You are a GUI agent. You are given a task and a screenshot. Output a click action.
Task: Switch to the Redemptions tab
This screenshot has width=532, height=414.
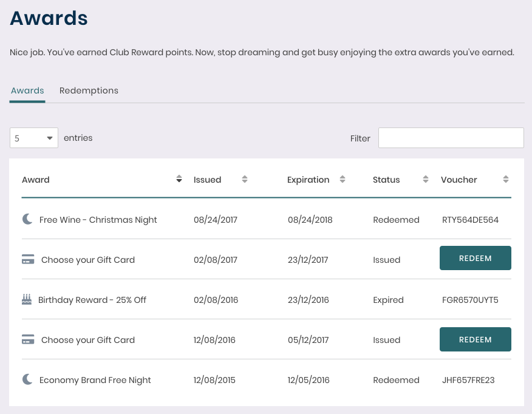click(89, 90)
